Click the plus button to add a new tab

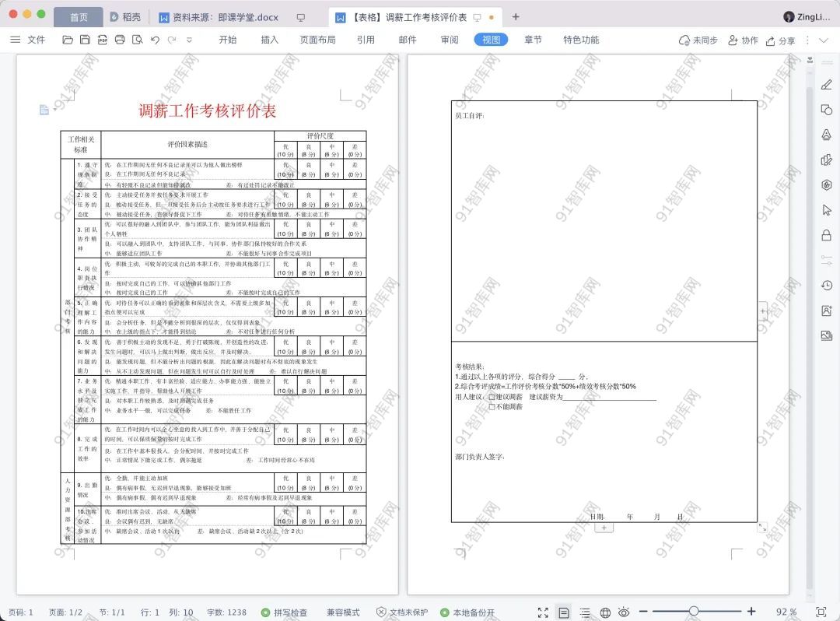click(x=515, y=17)
